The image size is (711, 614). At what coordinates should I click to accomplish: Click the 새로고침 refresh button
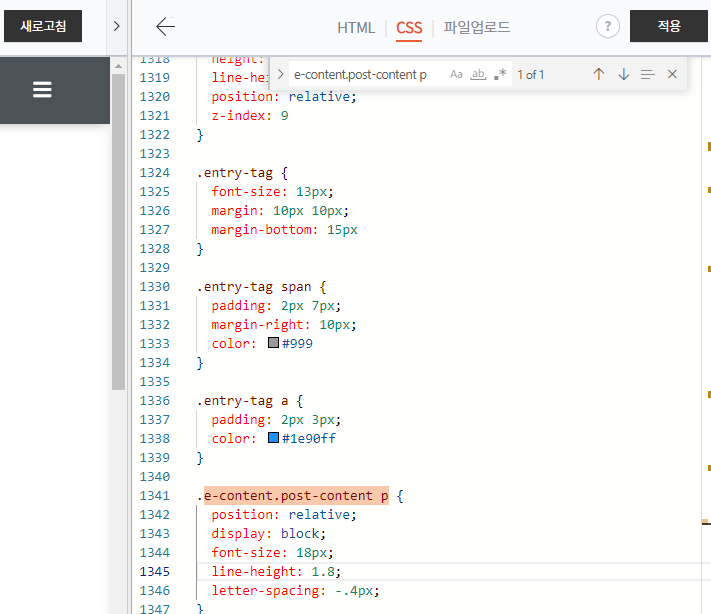click(43, 26)
